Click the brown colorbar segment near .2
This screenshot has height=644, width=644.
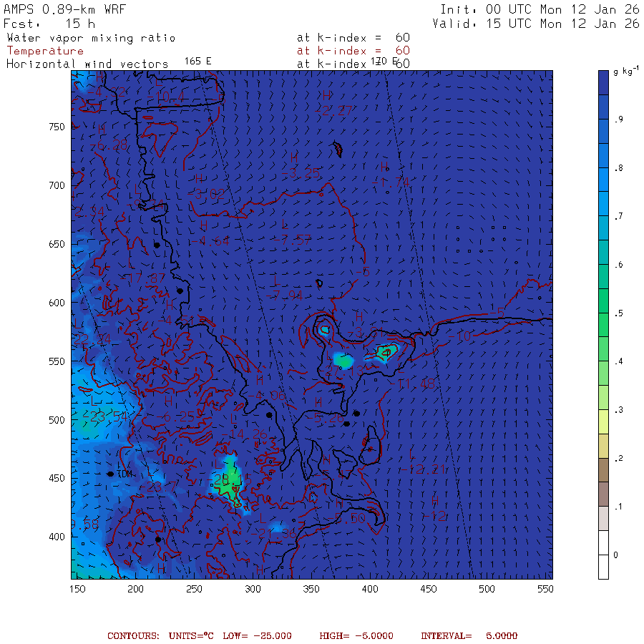pyautogui.click(x=603, y=470)
